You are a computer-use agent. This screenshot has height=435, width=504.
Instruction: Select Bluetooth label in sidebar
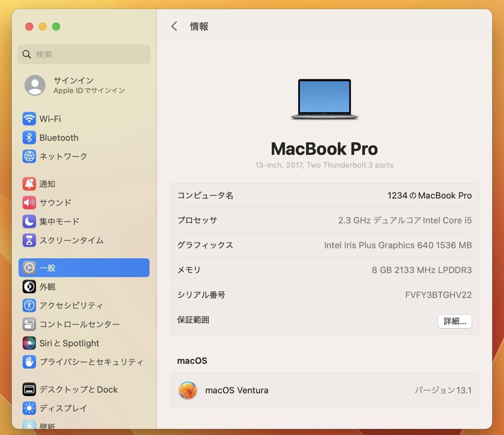(59, 138)
